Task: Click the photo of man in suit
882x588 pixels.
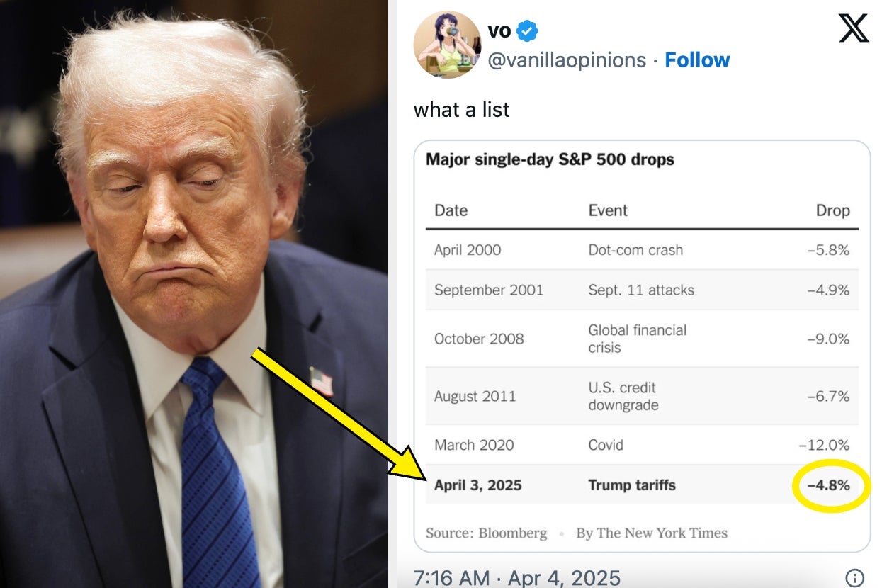Action: (193, 294)
